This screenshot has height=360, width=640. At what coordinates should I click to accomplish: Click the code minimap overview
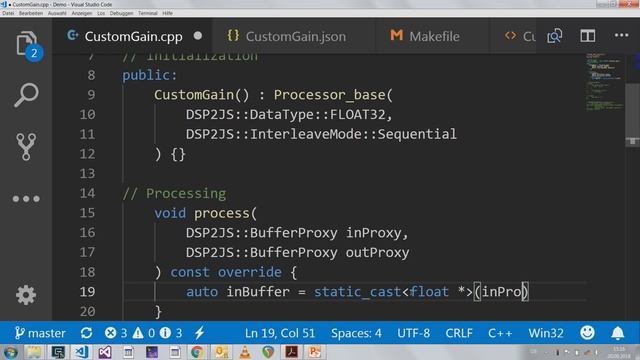click(x=605, y=82)
